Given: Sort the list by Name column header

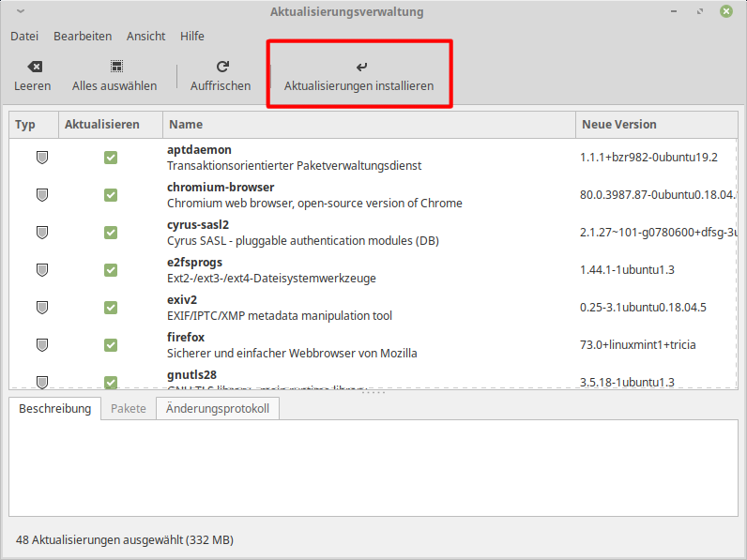Looking at the screenshot, I should click(368, 125).
